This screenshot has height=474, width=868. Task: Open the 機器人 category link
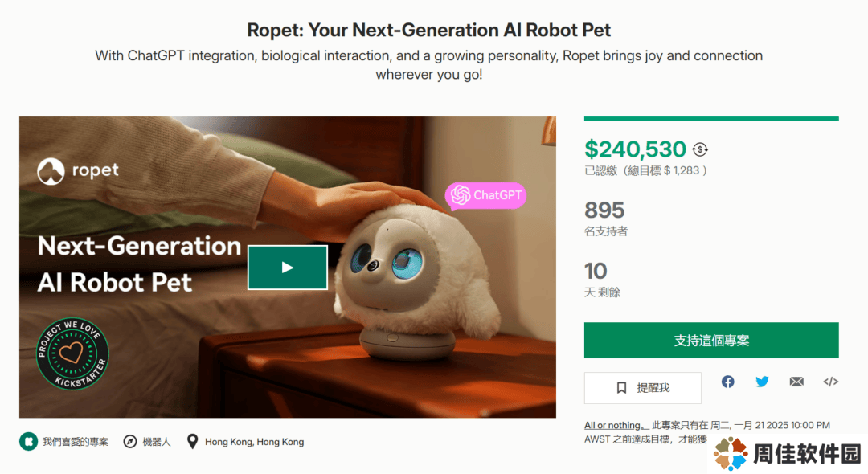coord(157,442)
